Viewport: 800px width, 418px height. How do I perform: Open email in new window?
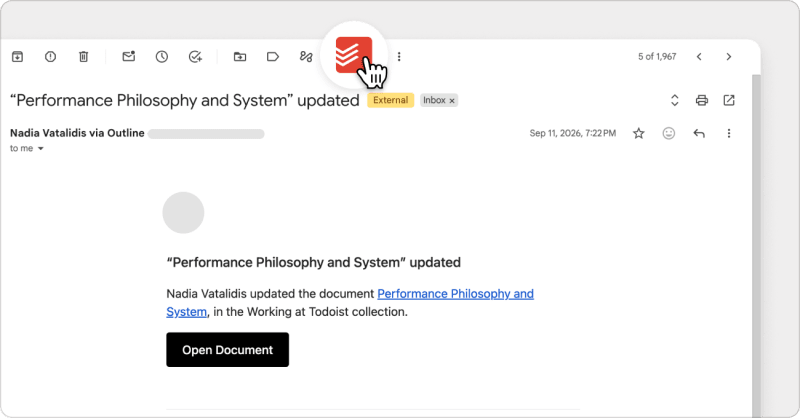729,100
